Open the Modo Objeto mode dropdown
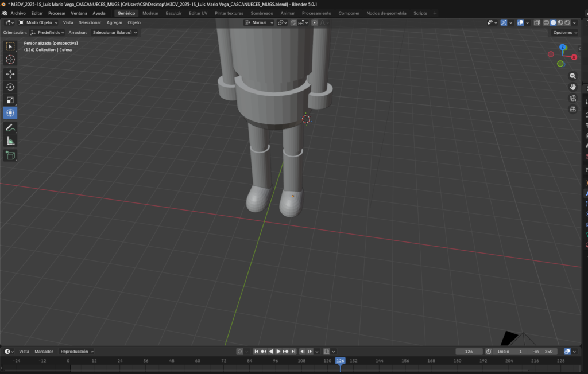588x374 pixels. click(38, 22)
